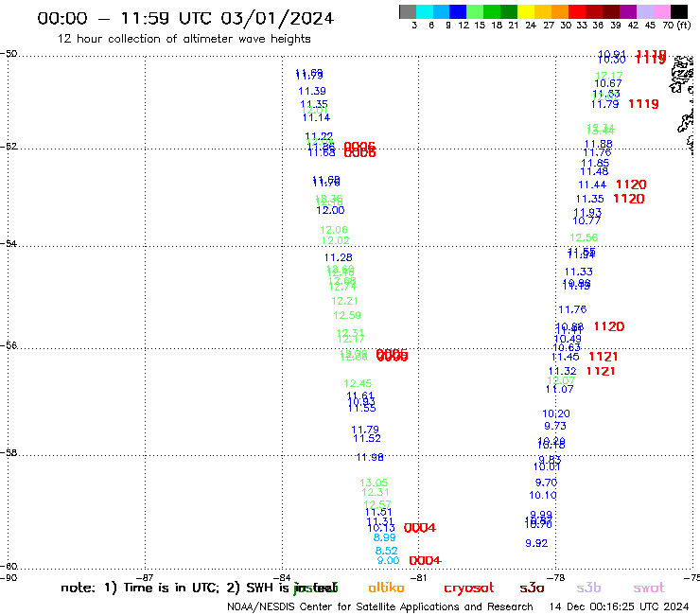Click the blue value 11.88
Viewport: 700px width, 615px height.
click(599, 144)
